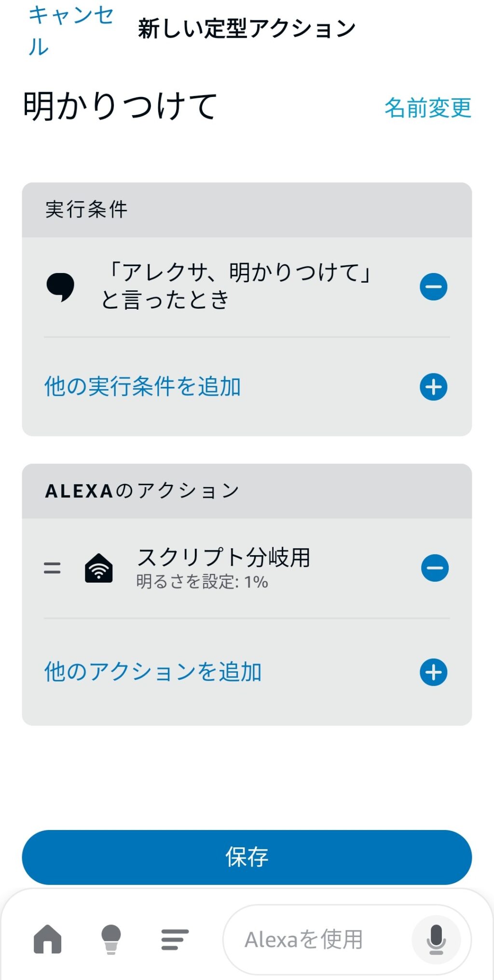This screenshot has width=494, height=980.
Task: Grab the reorder handle for スクリプト分岐用
Action: [x=52, y=568]
